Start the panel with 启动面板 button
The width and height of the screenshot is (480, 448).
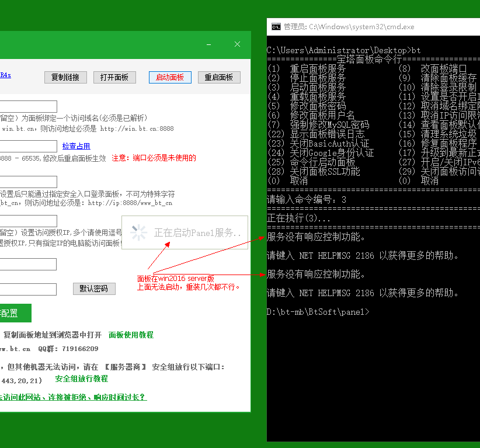click(x=170, y=78)
